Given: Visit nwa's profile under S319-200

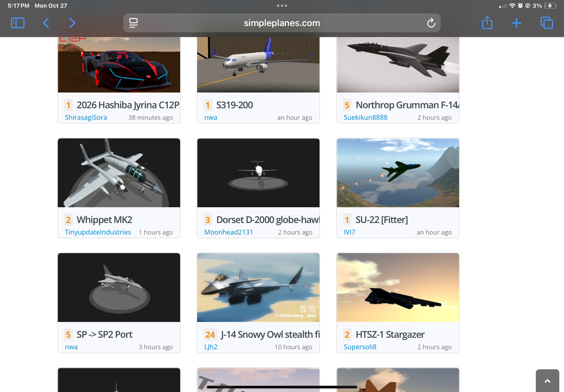Looking at the screenshot, I should tap(211, 118).
